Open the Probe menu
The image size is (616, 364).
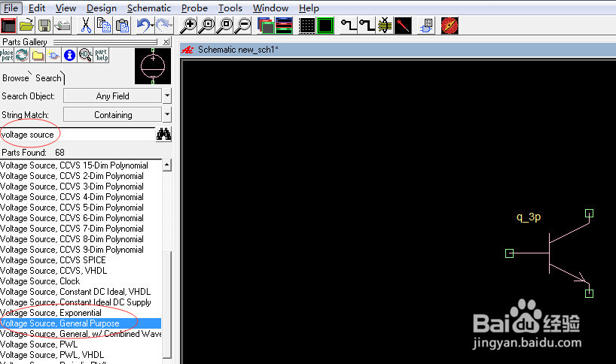[194, 8]
